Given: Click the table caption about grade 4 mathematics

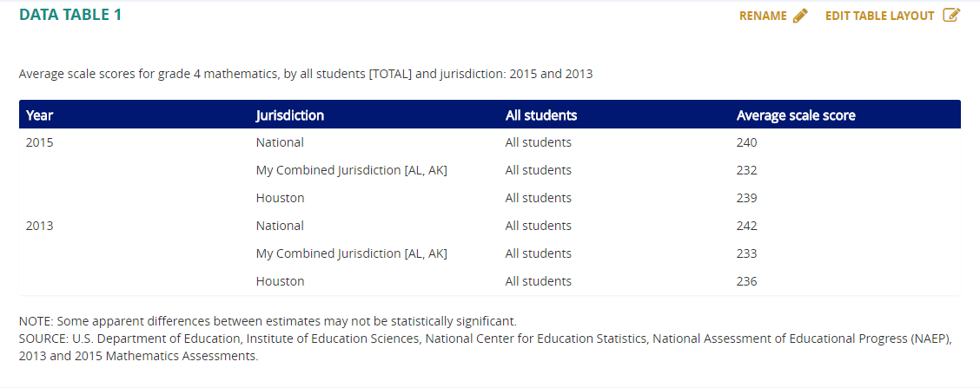Looking at the screenshot, I should click(306, 75).
